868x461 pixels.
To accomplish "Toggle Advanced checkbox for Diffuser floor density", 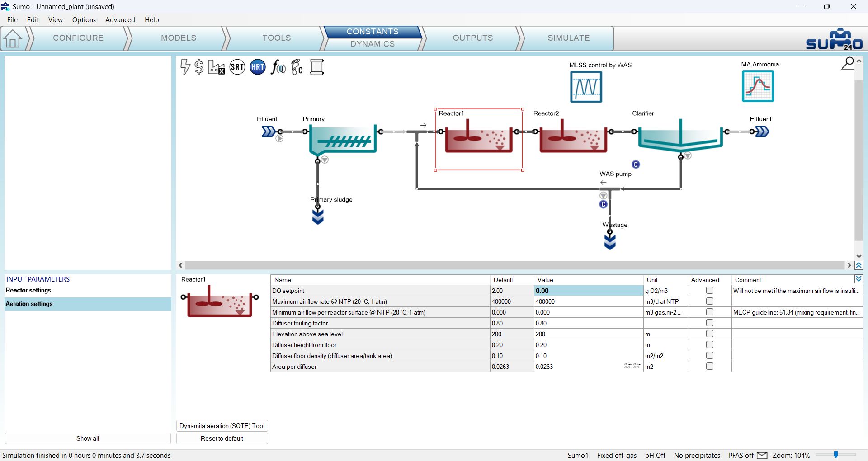I will coord(710,356).
